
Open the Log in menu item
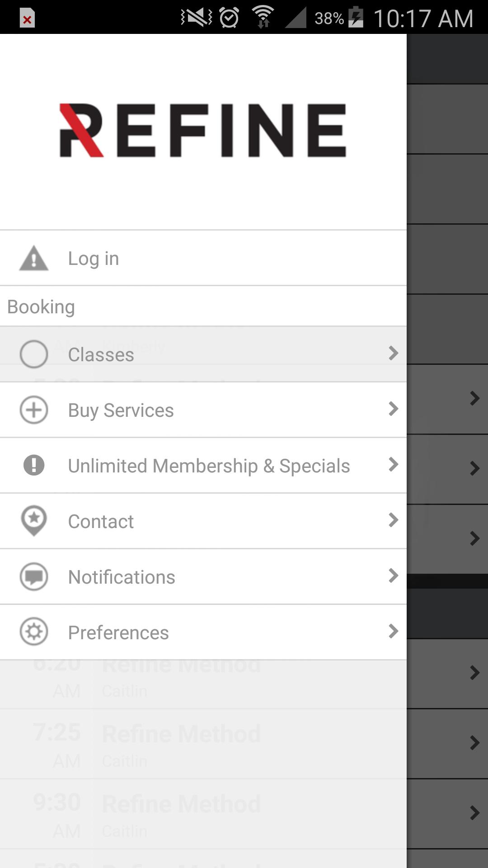click(94, 259)
